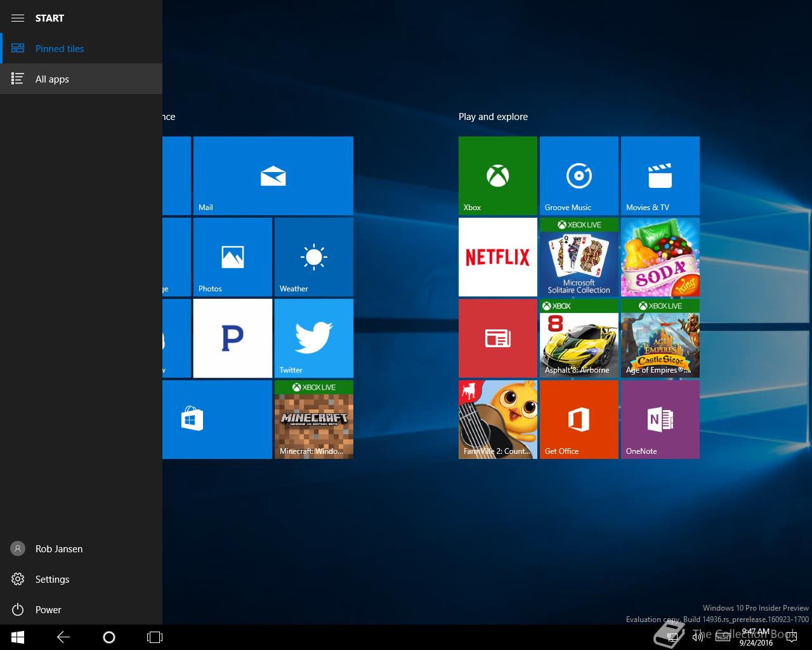The height and width of the screenshot is (650, 812).
Task: Switch to All apps list
Action: point(81,79)
